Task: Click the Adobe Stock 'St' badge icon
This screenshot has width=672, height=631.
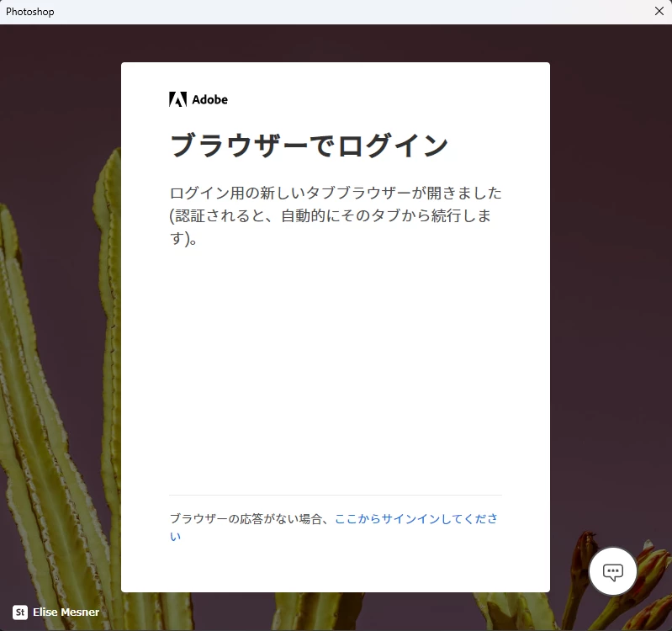Action: (20, 612)
